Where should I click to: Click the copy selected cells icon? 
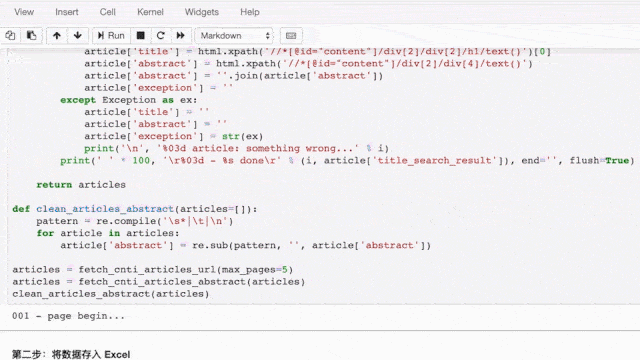click(10, 36)
